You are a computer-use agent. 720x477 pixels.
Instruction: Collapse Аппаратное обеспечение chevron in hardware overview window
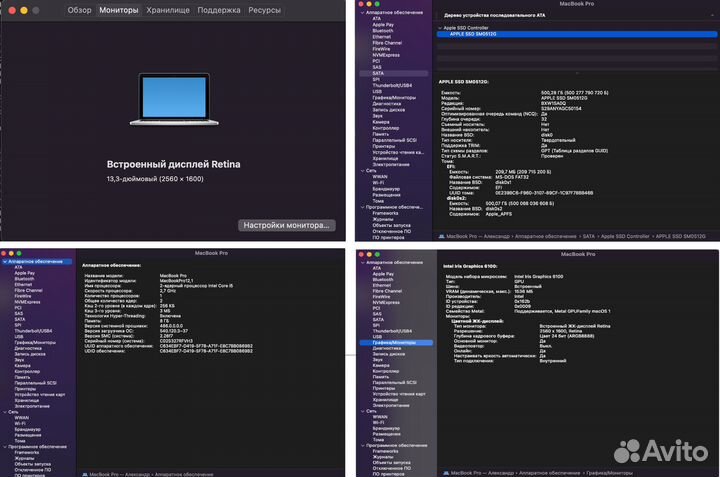pyautogui.click(x=5, y=262)
